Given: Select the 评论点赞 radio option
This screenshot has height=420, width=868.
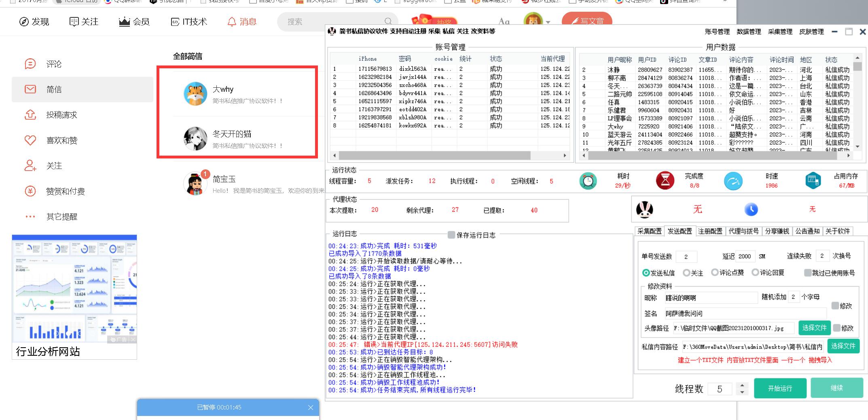Looking at the screenshot, I should point(715,272).
